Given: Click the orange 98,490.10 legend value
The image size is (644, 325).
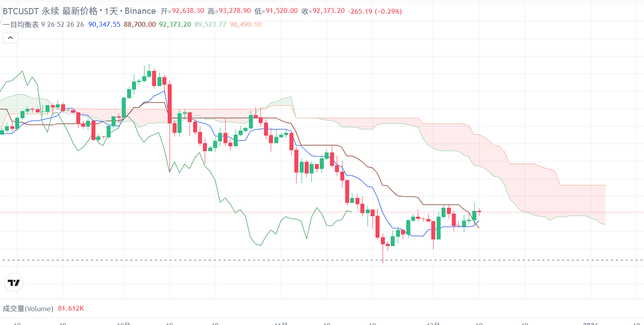Looking at the screenshot, I should pyautogui.click(x=245, y=25).
